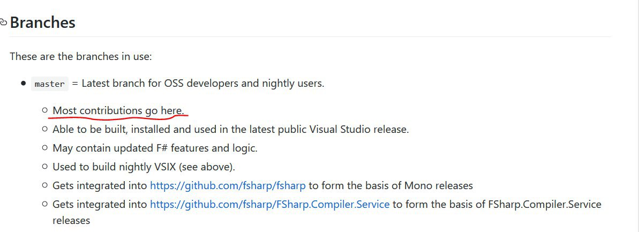The width and height of the screenshot is (644, 232).
Task: Click the hollow bullet before Most contributions
Action: point(45,110)
